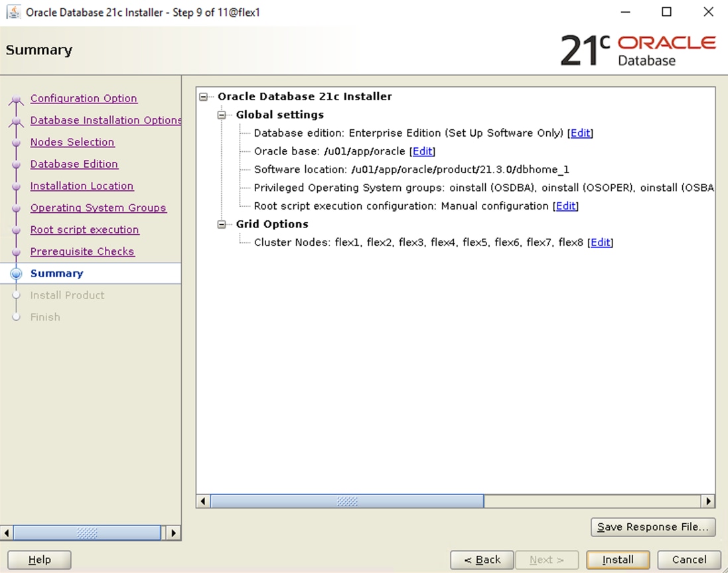Select the Global settings heading text
This screenshot has height=573, width=728.
tap(280, 115)
